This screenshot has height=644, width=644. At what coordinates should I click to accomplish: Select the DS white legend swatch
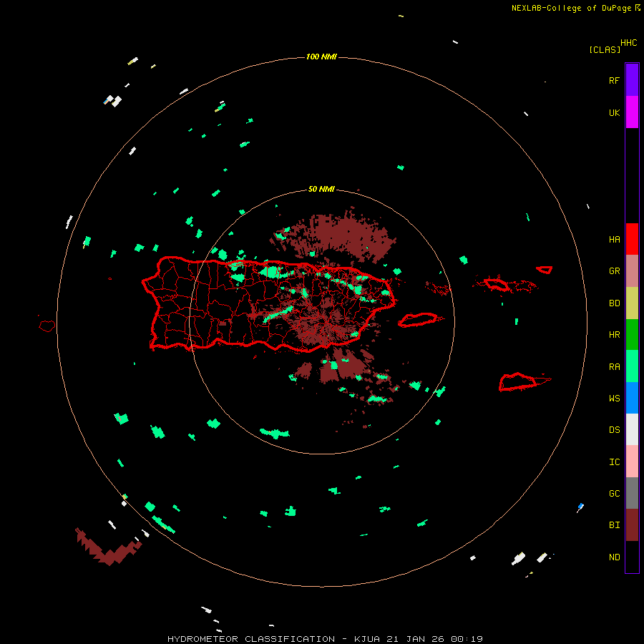coord(632,429)
